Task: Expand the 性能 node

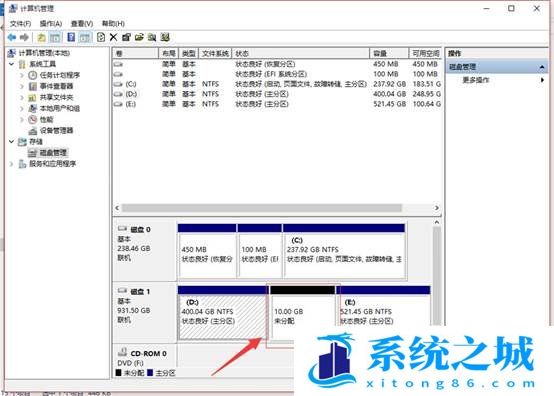Action: coord(22,119)
